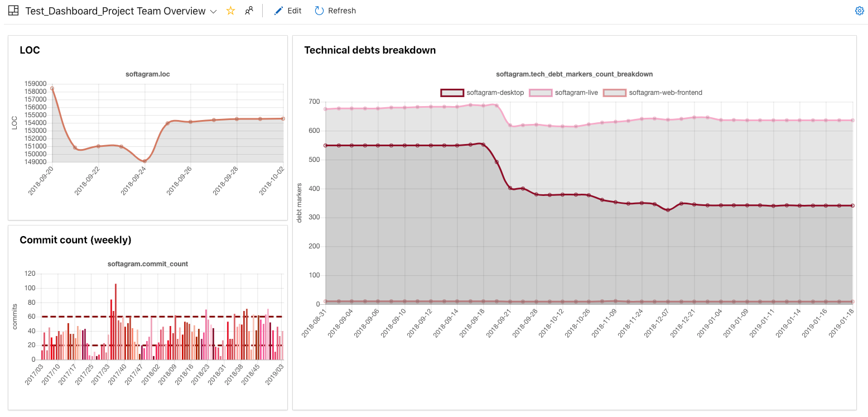Hide softagram-web-frontend series via legend
Screen dimensions: 868x417
[665, 93]
